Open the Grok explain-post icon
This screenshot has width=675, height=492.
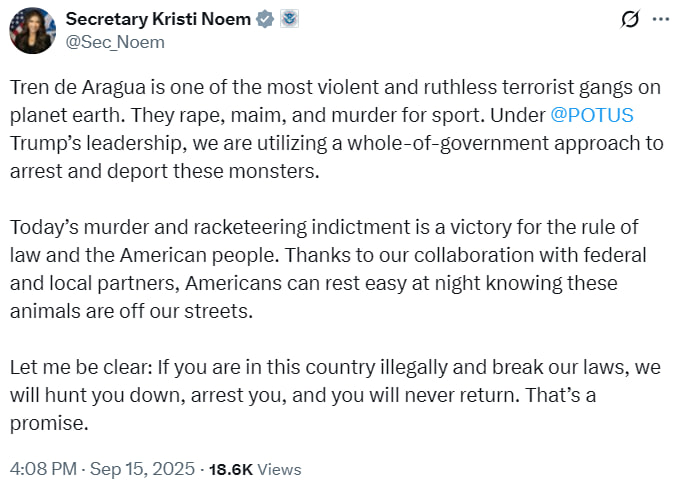click(x=630, y=19)
